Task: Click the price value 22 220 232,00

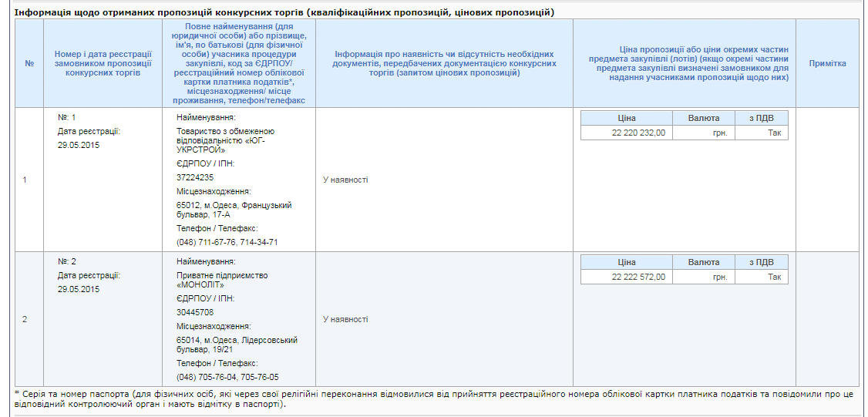Action: click(639, 133)
